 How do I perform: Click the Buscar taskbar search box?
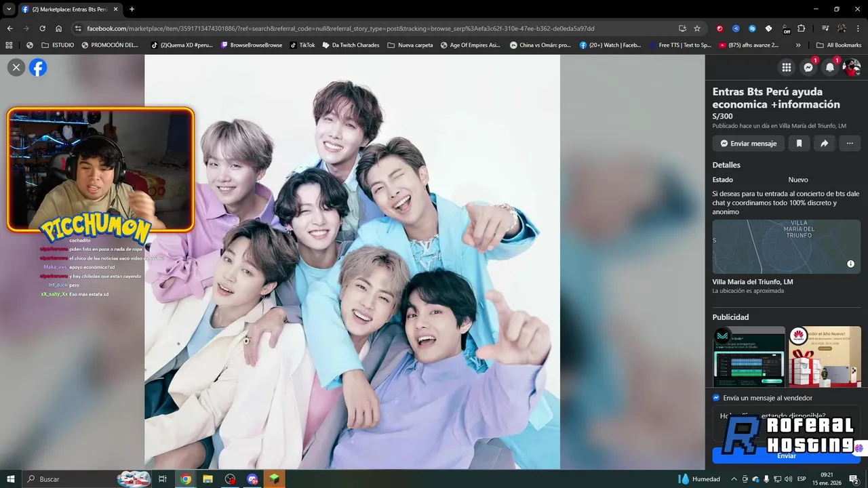coord(88,479)
